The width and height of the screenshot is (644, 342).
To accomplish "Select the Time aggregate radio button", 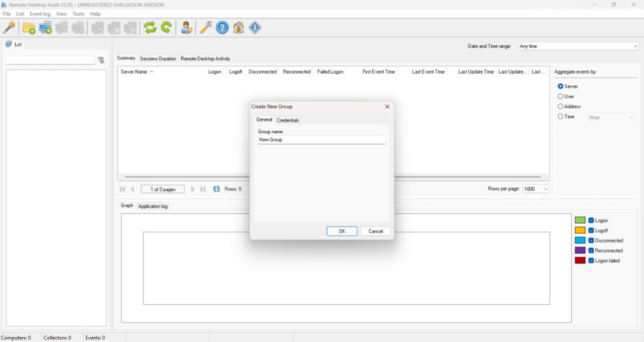I will 560,116.
